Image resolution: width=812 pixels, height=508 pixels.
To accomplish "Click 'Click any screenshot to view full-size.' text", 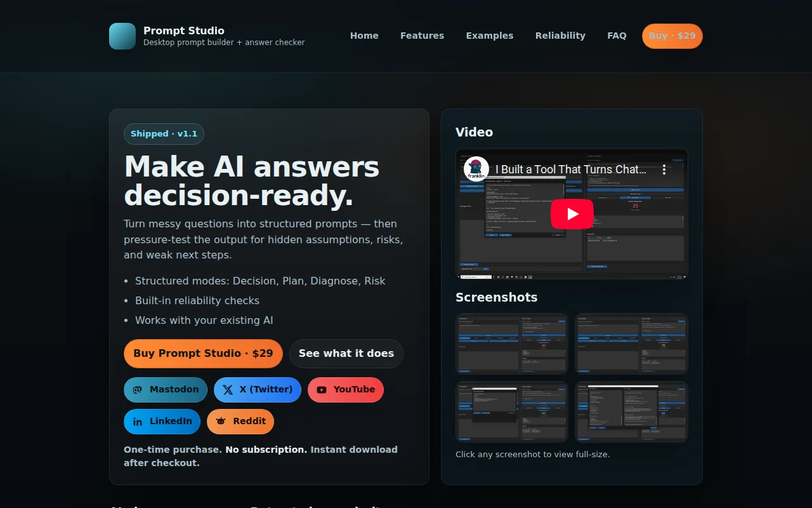I will click(x=532, y=454).
